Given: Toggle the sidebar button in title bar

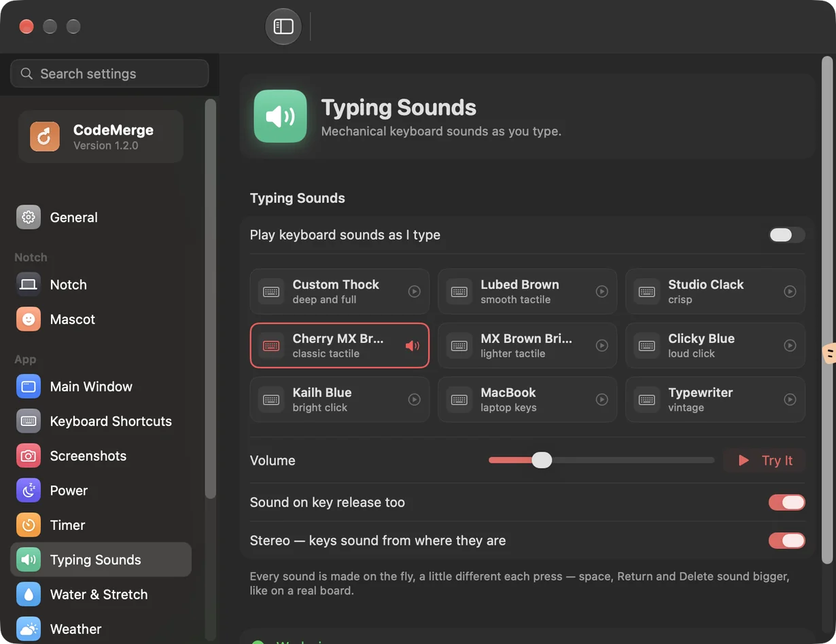Looking at the screenshot, I should click(x=283, y=26).
